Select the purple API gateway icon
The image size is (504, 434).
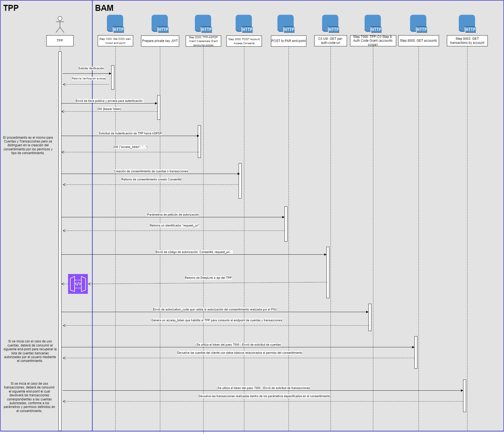pos(78,284)
